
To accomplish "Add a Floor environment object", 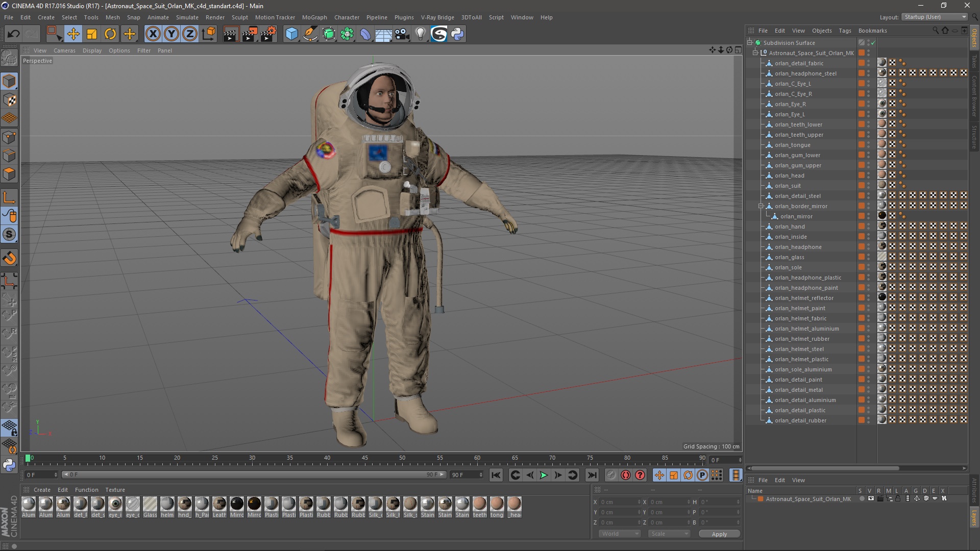I will [x=384, y=34].
